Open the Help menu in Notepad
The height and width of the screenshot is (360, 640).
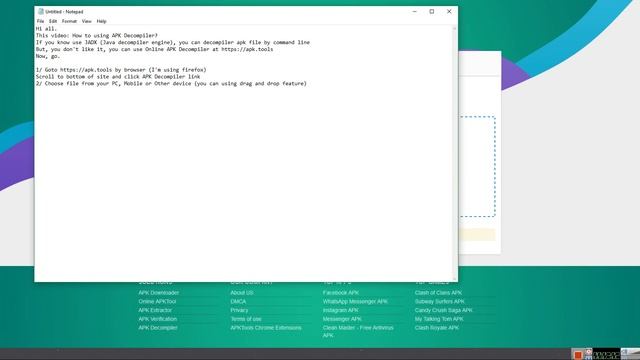coord(101,21)
